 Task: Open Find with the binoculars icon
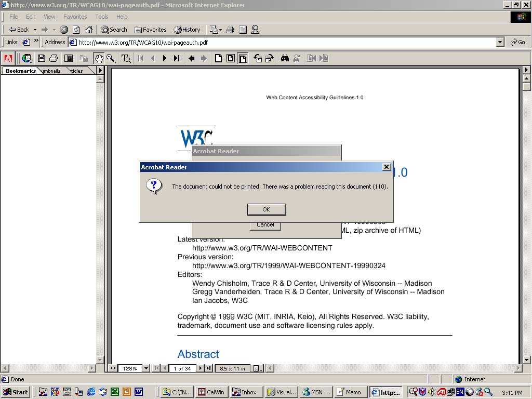[285, 58]
